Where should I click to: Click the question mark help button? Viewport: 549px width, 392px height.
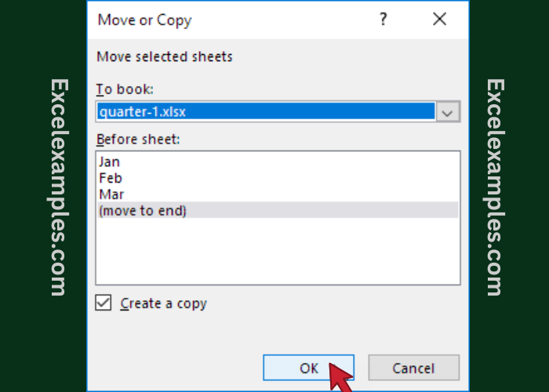383,20
